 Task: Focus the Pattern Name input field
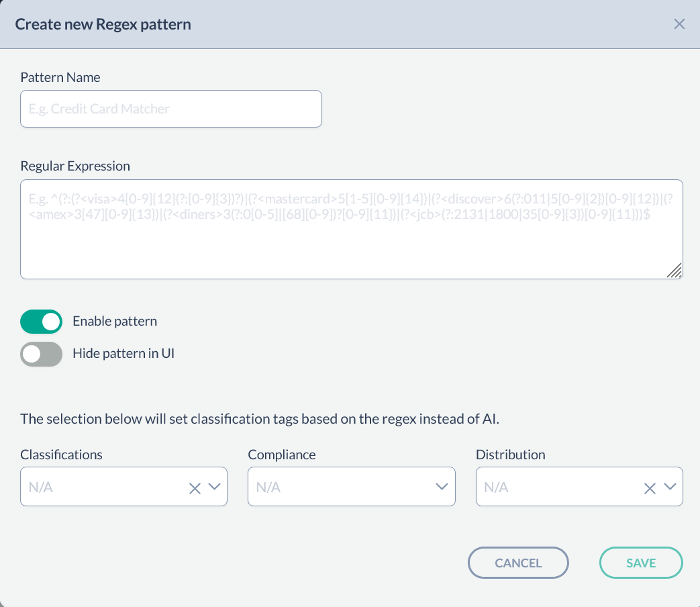[171, 109]
